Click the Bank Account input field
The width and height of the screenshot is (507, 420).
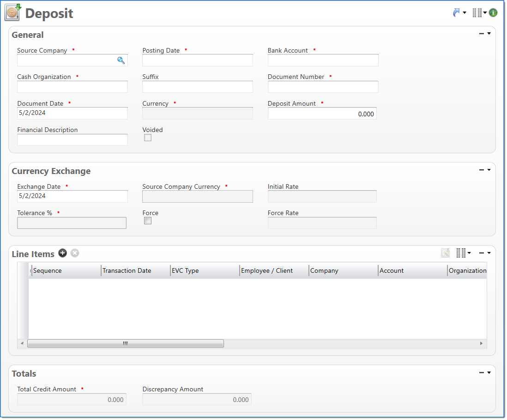tap(323, 60)
